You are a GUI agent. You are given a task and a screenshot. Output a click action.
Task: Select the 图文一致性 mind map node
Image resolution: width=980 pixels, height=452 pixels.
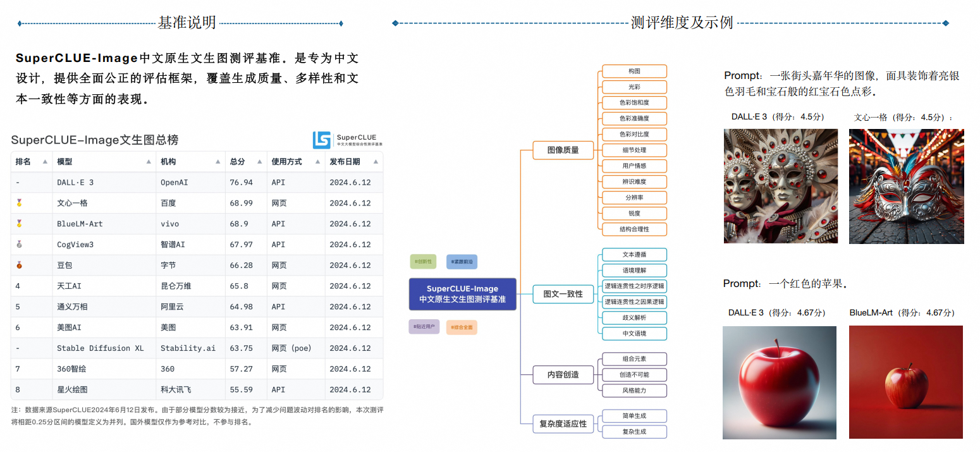click(563, 294)
